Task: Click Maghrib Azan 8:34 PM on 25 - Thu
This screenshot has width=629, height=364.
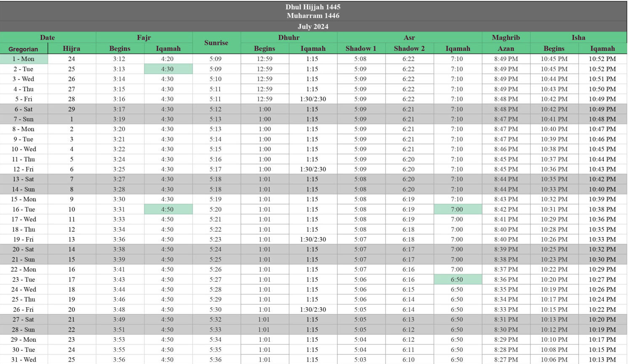Action: pyautogui.click(x=506, y=300)
